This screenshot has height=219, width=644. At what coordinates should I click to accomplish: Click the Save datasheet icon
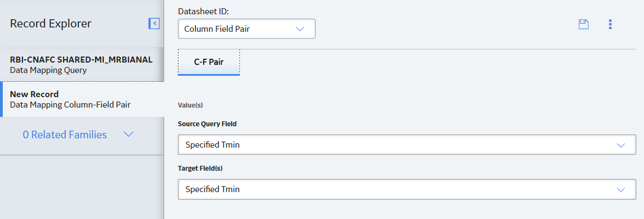coord(583,24)
